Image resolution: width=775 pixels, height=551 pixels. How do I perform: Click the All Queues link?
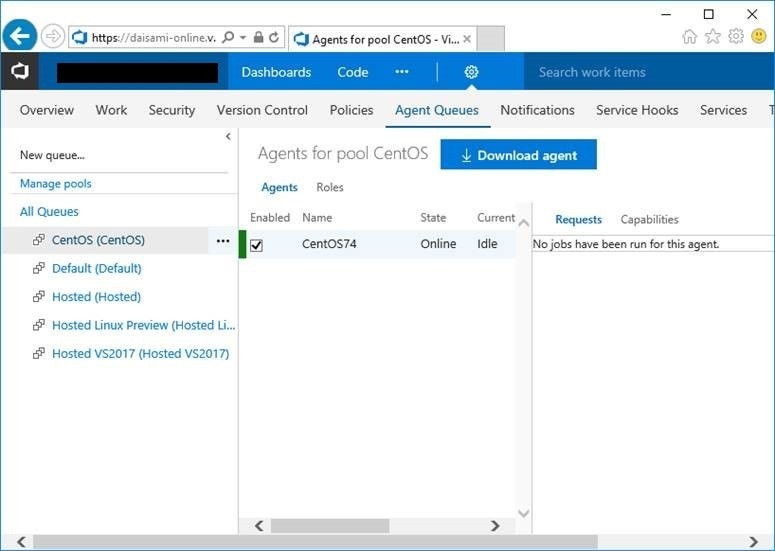coord(49,212)
